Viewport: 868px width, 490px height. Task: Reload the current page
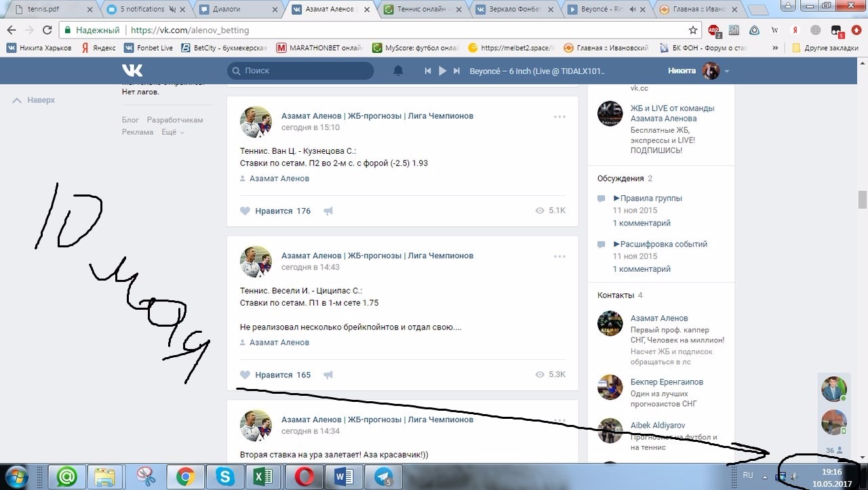[47, 30]
